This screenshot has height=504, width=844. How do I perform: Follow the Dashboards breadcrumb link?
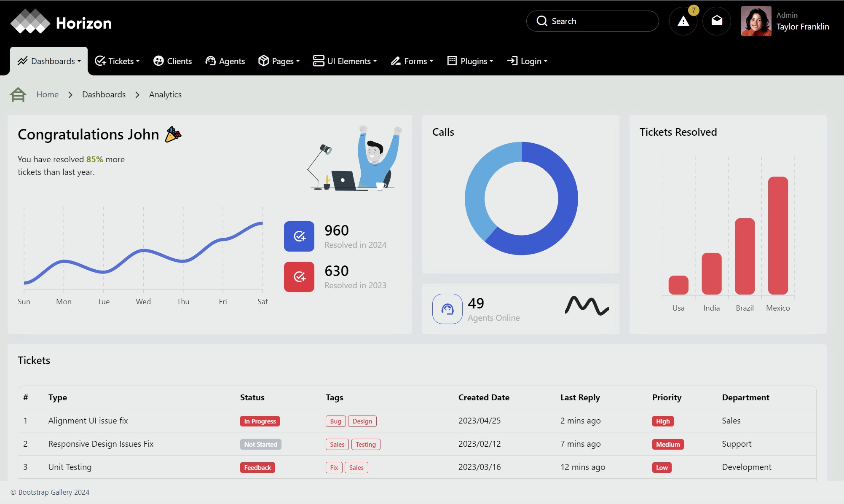coord(104,94)
